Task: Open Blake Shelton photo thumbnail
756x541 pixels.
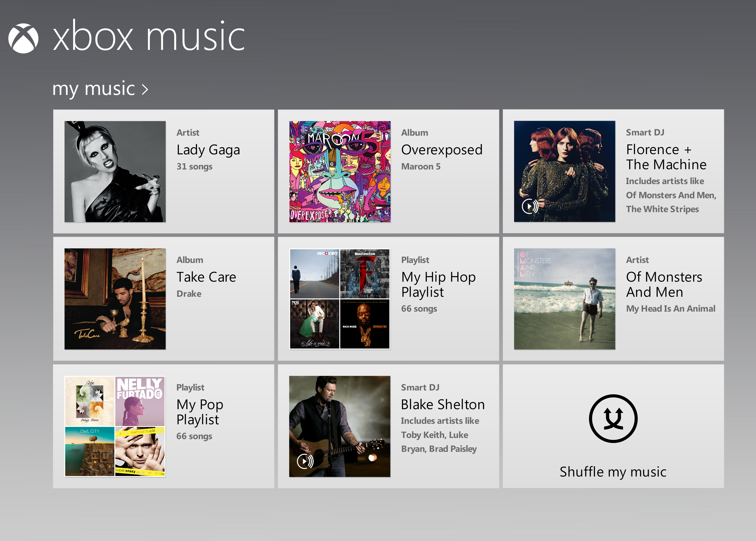Action: click(340, 426)
